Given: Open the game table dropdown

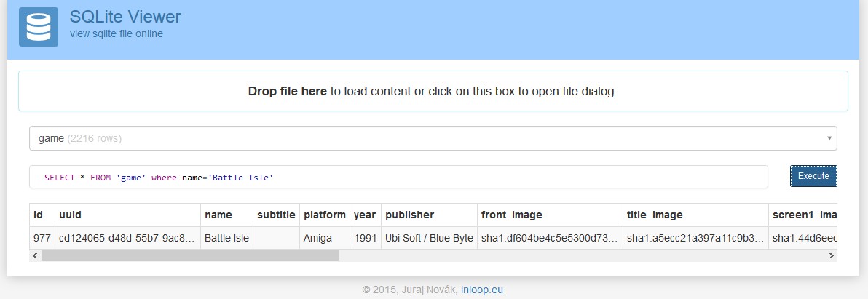Looking at the screenshot, I should tap(433, 138).
